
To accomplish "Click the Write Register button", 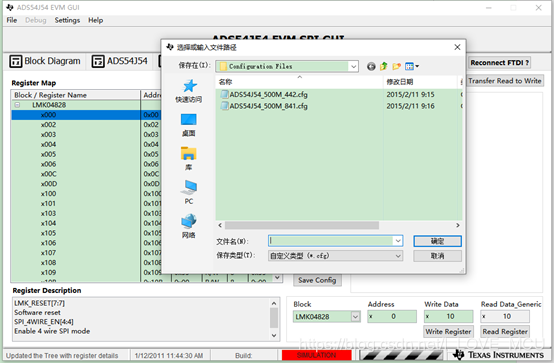I will point(448,332).
